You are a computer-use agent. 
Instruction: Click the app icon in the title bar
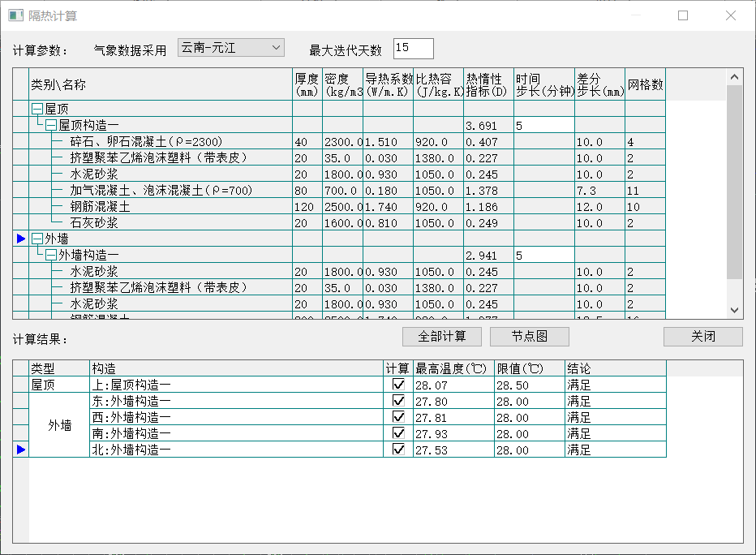point(15,15)
